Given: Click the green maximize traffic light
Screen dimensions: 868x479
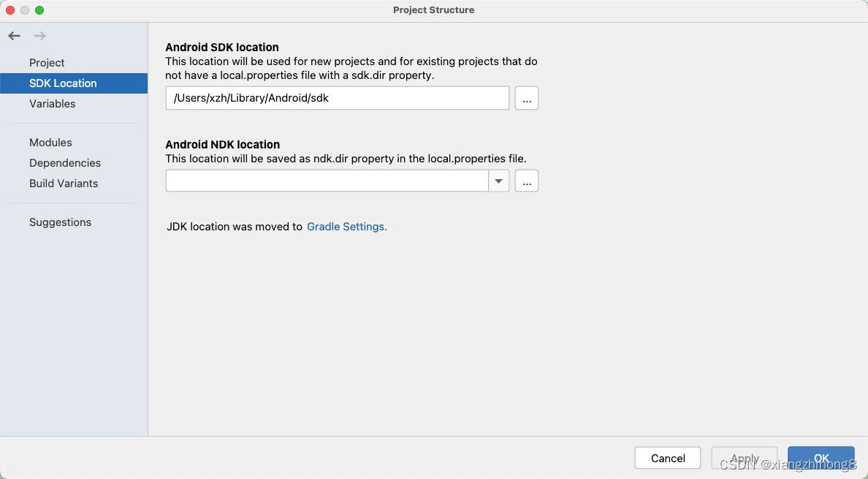Looking at the screenshot, I should point(39,10).
